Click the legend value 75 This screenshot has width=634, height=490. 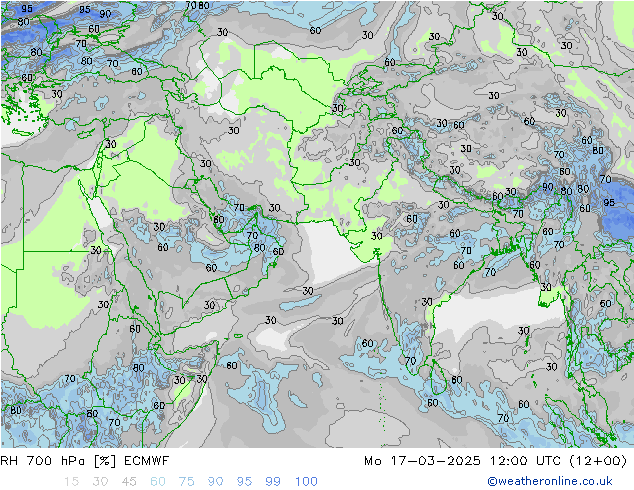(x=186, y=482)
